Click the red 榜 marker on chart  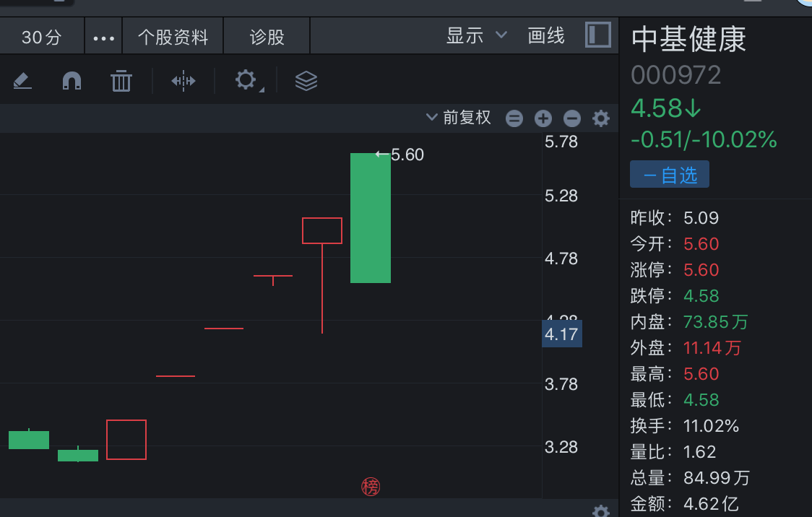pos(371,487)
